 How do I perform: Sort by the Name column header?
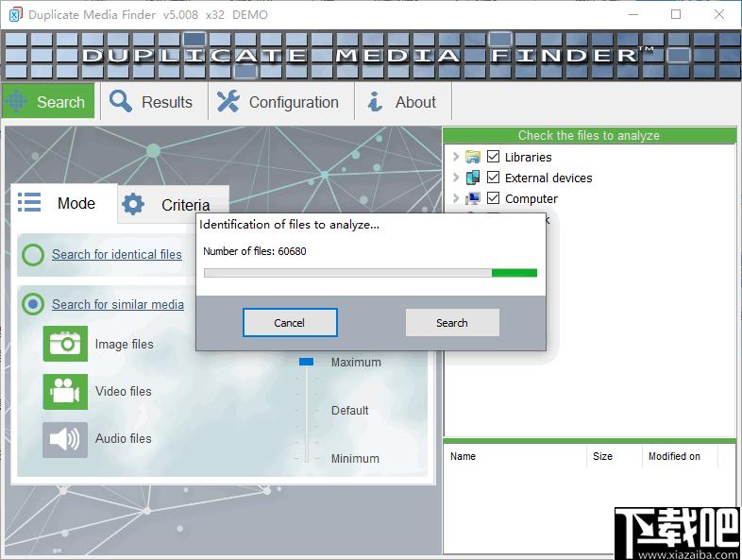click(x=515, y=456)
